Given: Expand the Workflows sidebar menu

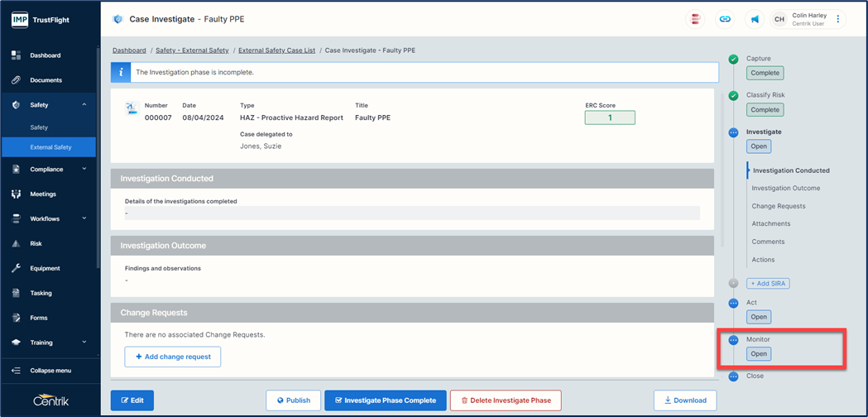Looking at the screenshot, I should [84, 218].
